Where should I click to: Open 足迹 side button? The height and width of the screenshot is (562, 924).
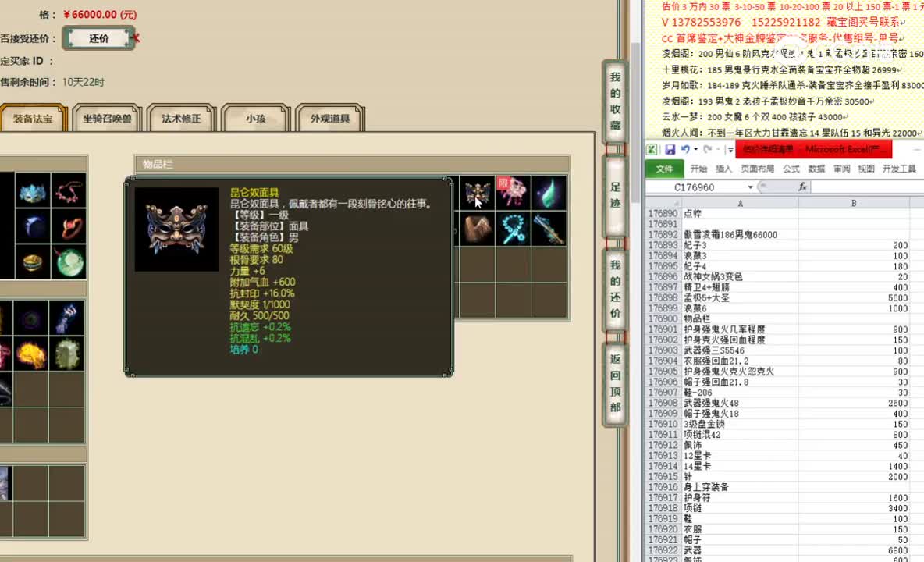click(615, 196)
